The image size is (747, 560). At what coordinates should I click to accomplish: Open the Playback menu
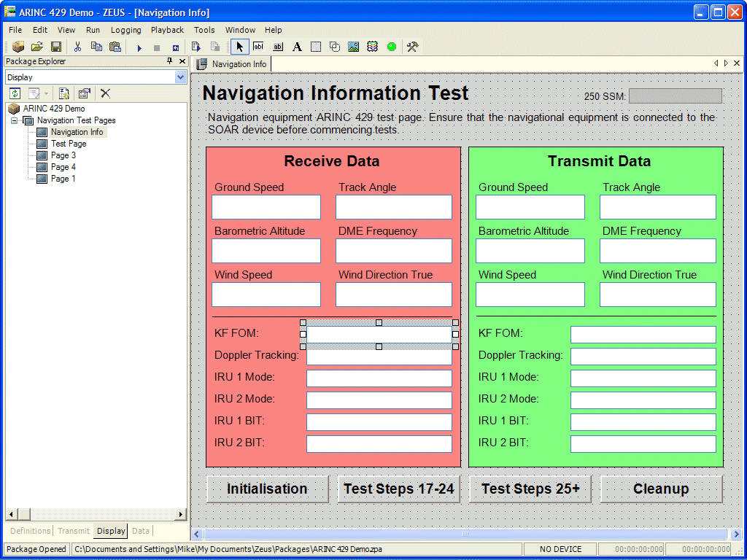tap(167, 29)
